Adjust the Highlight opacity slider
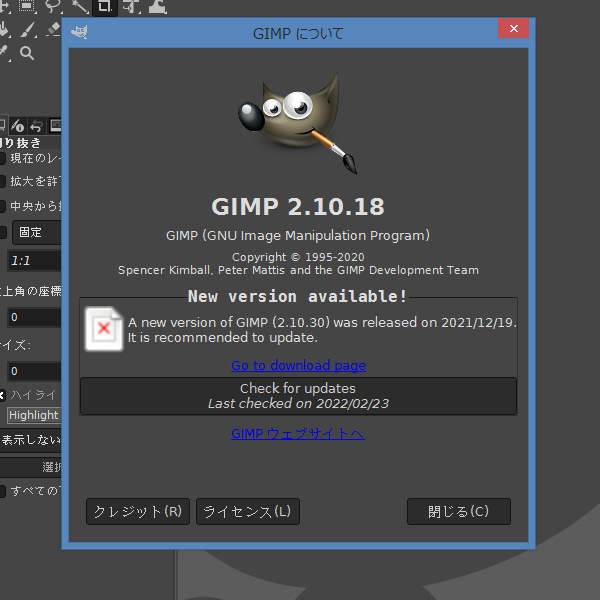 coord(34,415)
